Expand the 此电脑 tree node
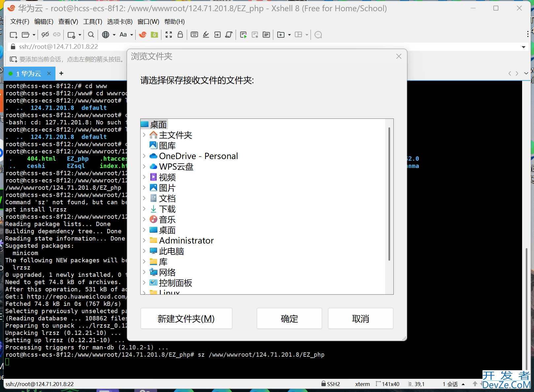Image resolution: width=534 pixels, height=392 pixels. pyautogui.click(x=144, y=251)
